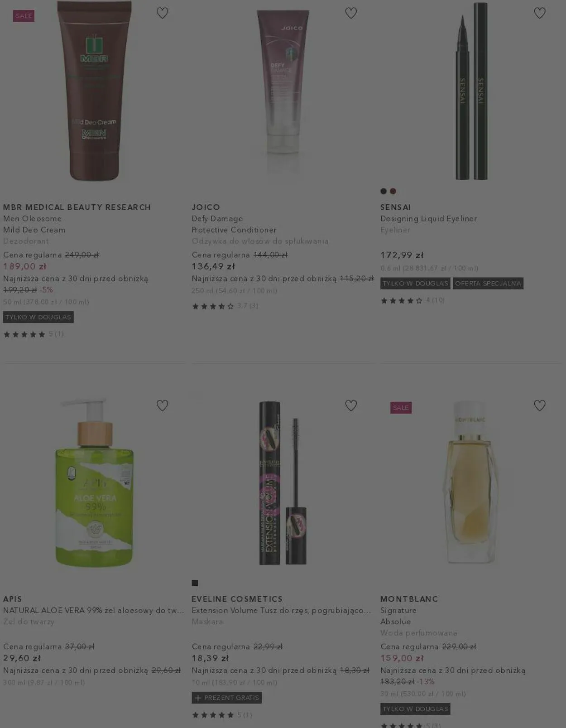Open the Apis Aloe Vera bottle image
This screenshot has width=566, height=728.
(94, 482)
